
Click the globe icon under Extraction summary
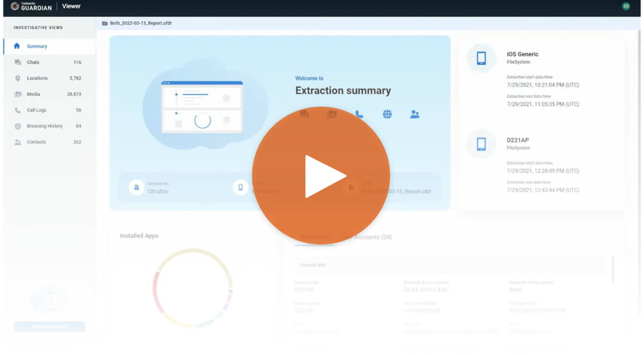(387, 114)
